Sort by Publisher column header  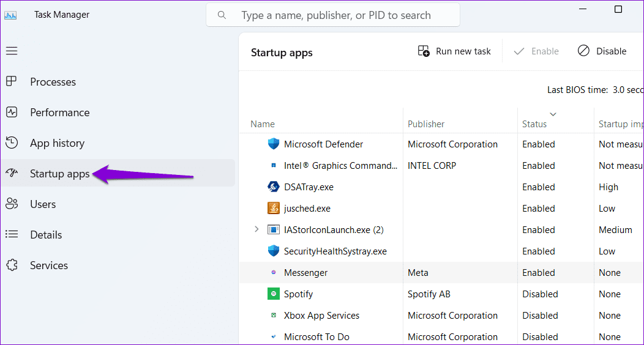pyautogui.click(x=426, y=124)
